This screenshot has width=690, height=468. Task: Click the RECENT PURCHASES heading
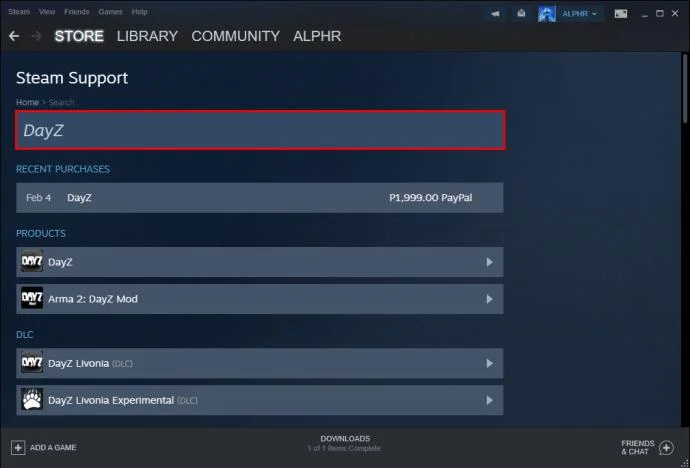point(63,169)
